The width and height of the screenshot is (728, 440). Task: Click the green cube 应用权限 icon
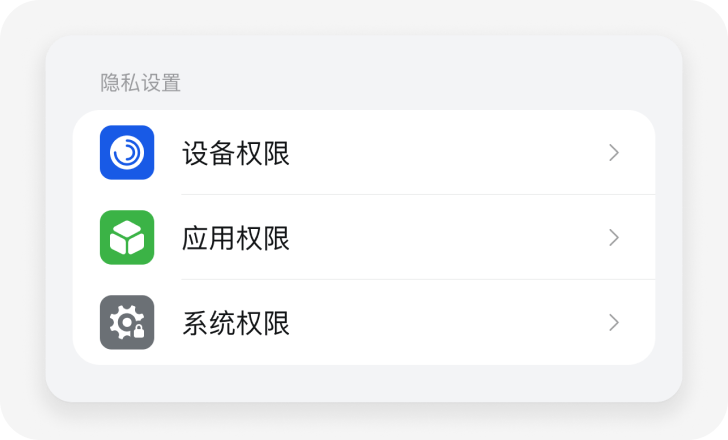(127, 237)
